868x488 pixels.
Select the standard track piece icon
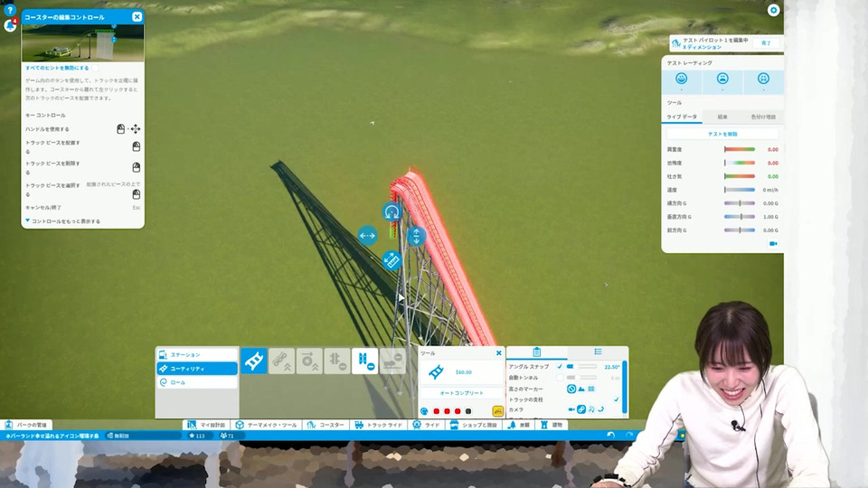click(254, 361)
